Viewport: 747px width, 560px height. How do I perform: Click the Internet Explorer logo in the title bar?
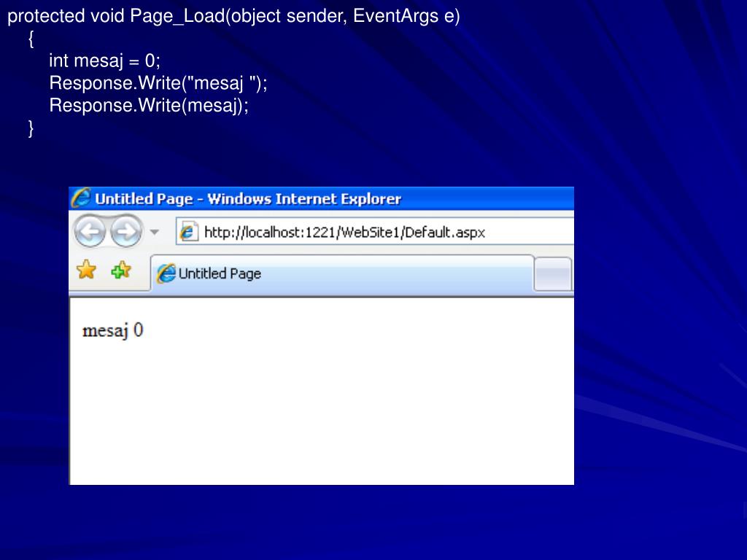coord(80,198)
